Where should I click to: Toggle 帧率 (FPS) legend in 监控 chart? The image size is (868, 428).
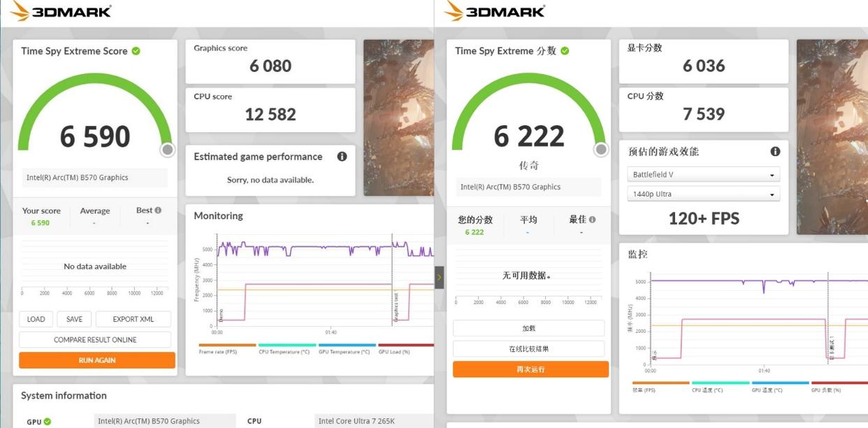(x=660, y=387)
